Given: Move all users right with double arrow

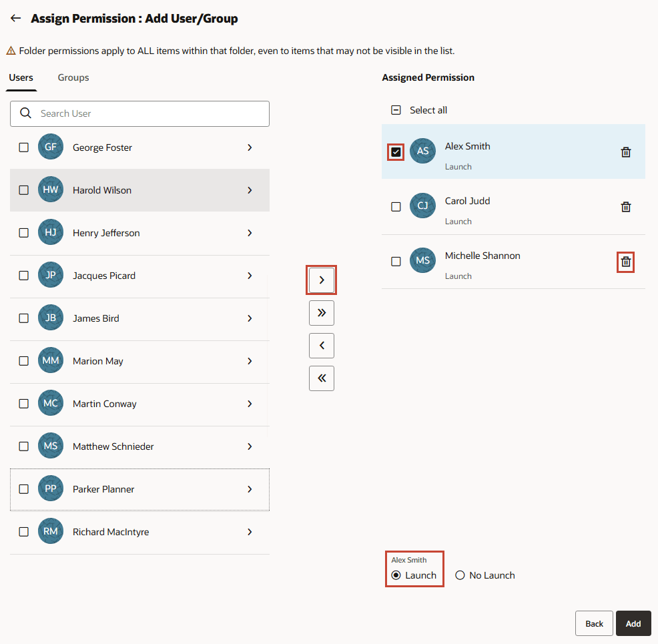Looking at the screenshot, I should 322,313.
